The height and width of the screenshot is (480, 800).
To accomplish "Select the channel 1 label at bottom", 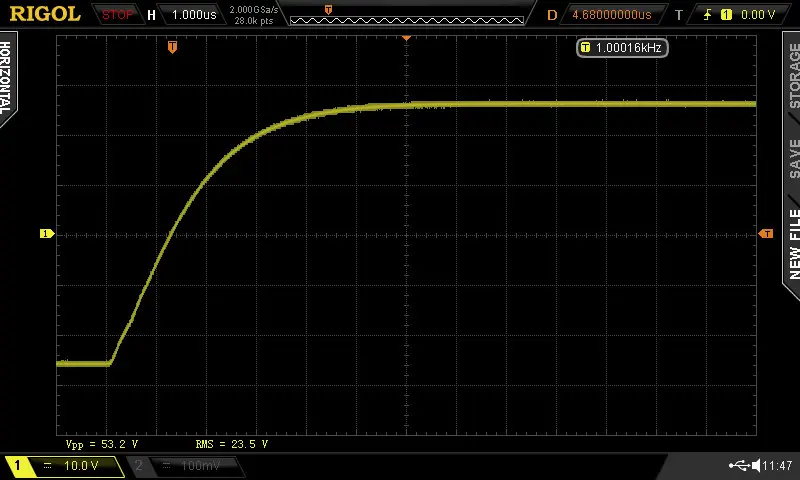I will (17, 466).
